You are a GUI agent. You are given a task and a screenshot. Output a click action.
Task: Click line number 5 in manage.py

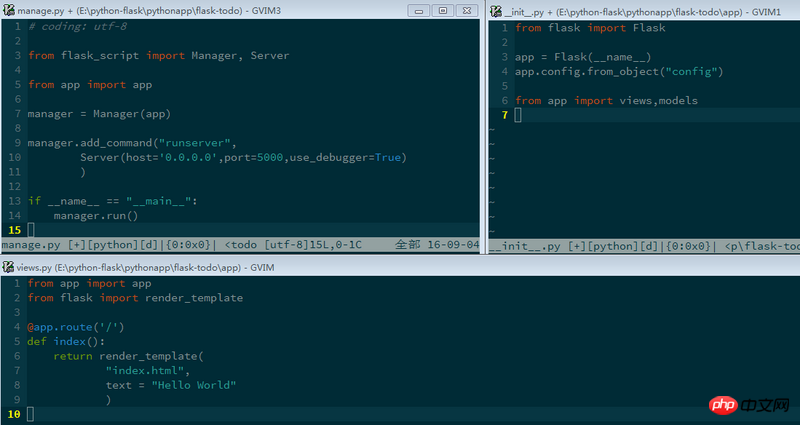tap(17, 85)
